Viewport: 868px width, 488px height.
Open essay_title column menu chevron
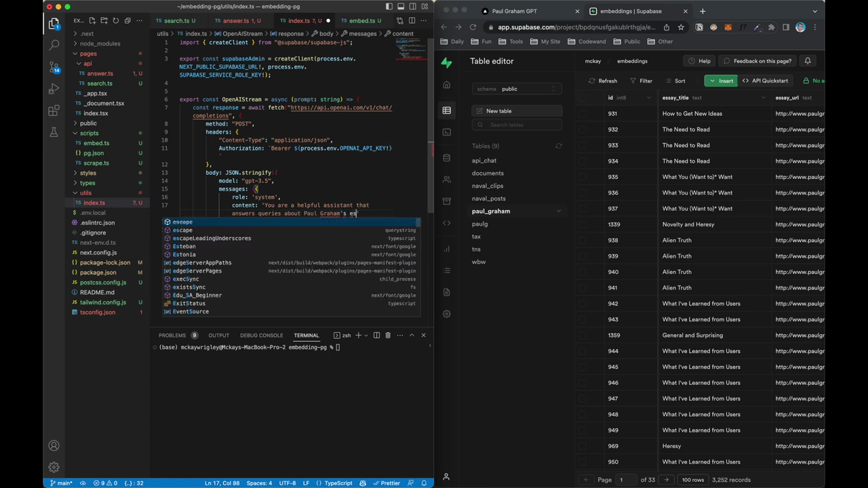(764, 98)
